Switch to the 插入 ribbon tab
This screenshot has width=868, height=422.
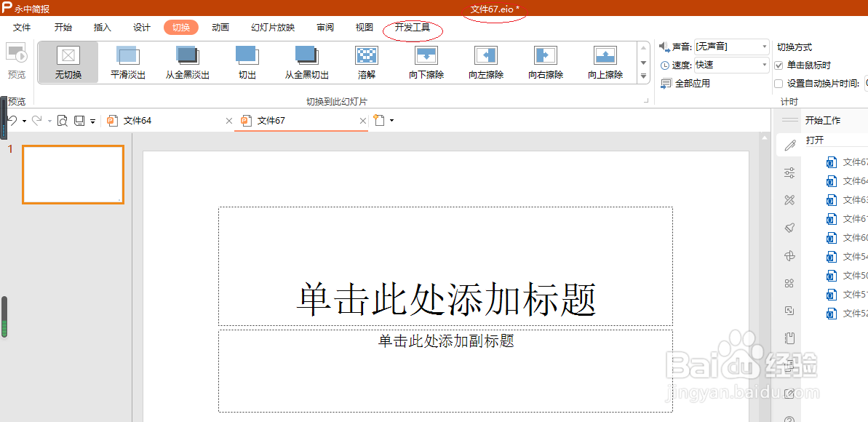click(103, 28)
